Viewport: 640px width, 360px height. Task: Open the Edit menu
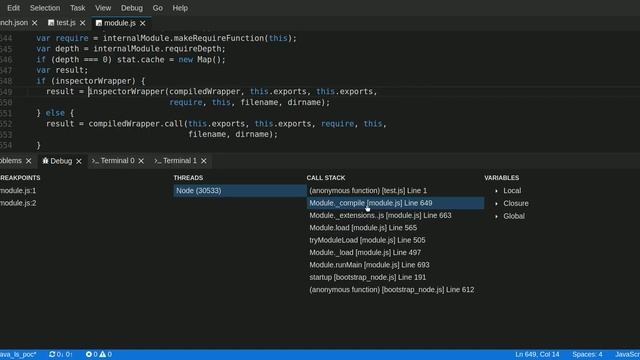tap(13, 8)
